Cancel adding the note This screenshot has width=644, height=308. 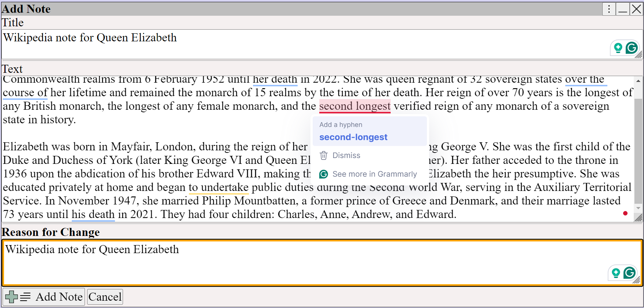tap(105, 297)
